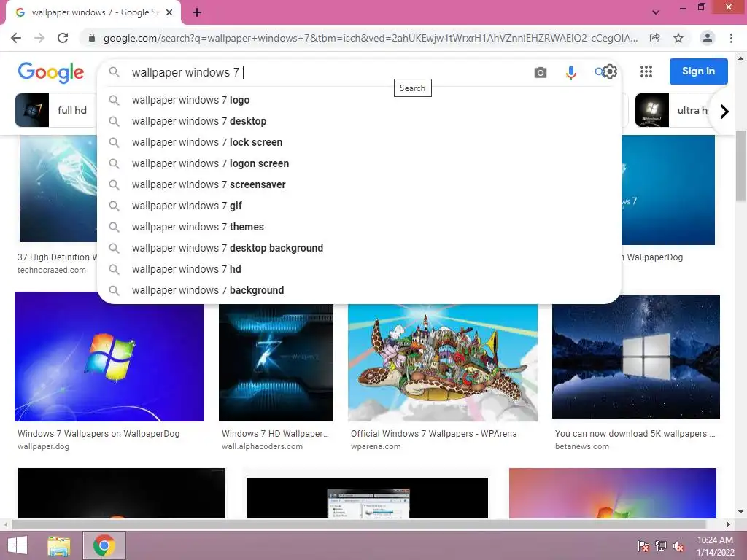Go back to the previous page
Screen dimensions: 747x560
click(16, 38)
